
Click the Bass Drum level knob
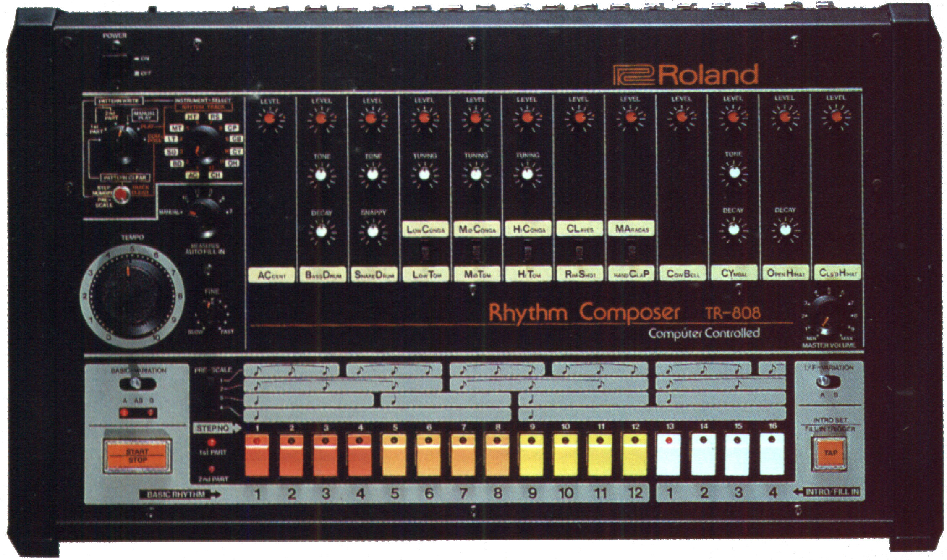(321, 118)
